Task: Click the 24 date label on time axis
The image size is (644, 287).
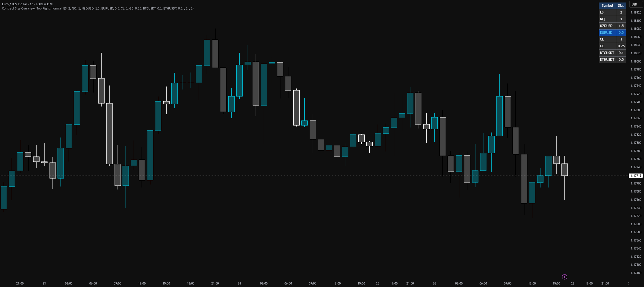Action: click(x=239, y=283)
